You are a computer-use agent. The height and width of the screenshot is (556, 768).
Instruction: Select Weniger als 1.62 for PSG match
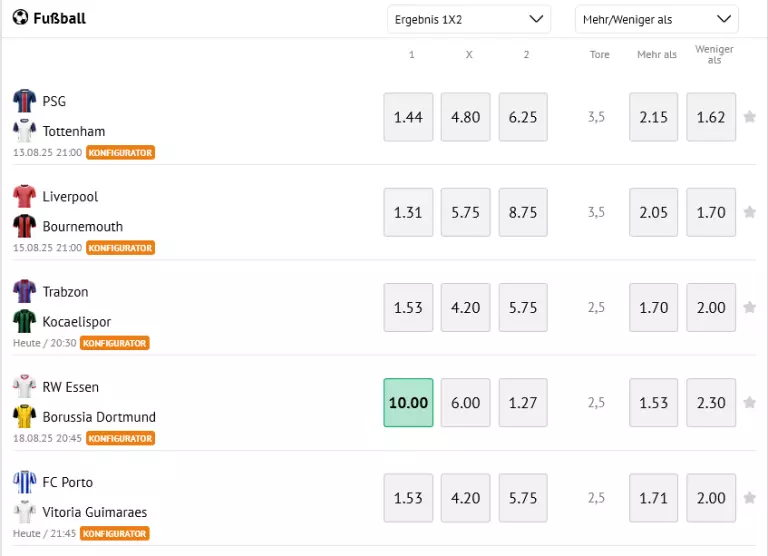[x=711, y=117]
